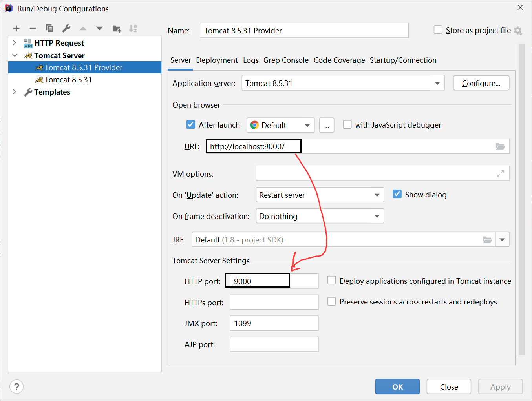Click the settings panel vertical scrollbar

click(x=521, y=199)
